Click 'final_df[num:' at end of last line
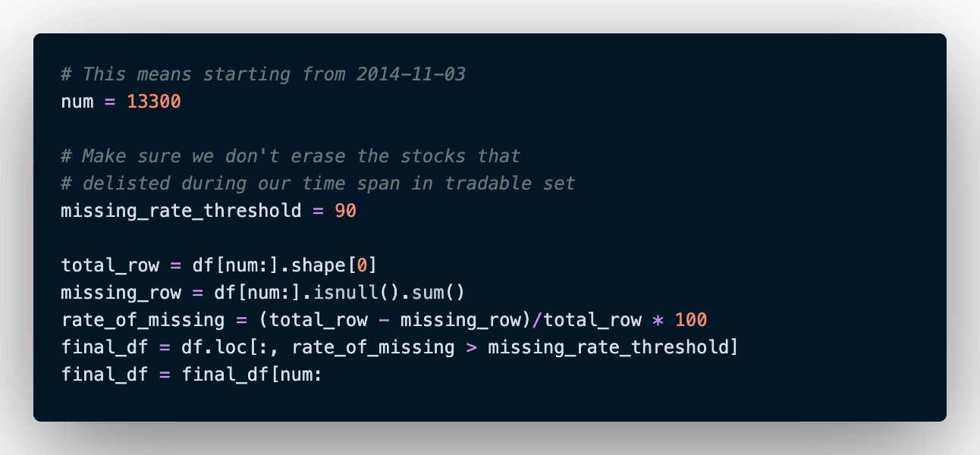980x455 pixels. (252, 375)
